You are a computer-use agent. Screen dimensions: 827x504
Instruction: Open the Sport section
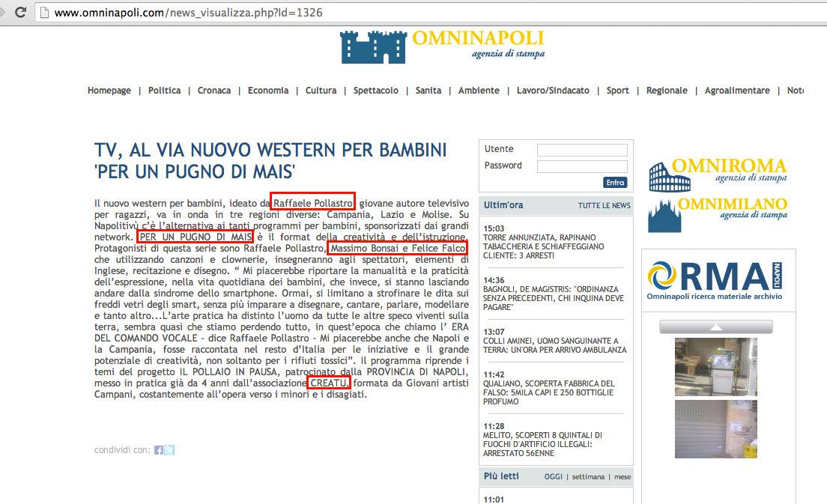(617, 90)
